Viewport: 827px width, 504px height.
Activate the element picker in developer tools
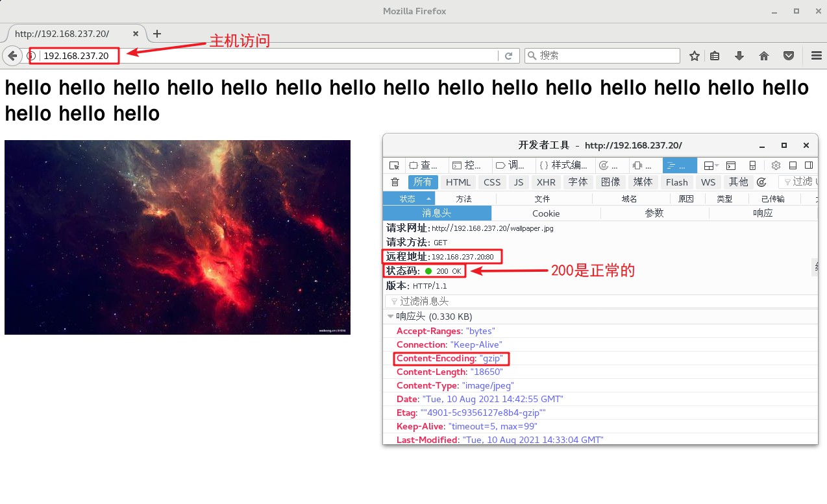tap(393, 165)
